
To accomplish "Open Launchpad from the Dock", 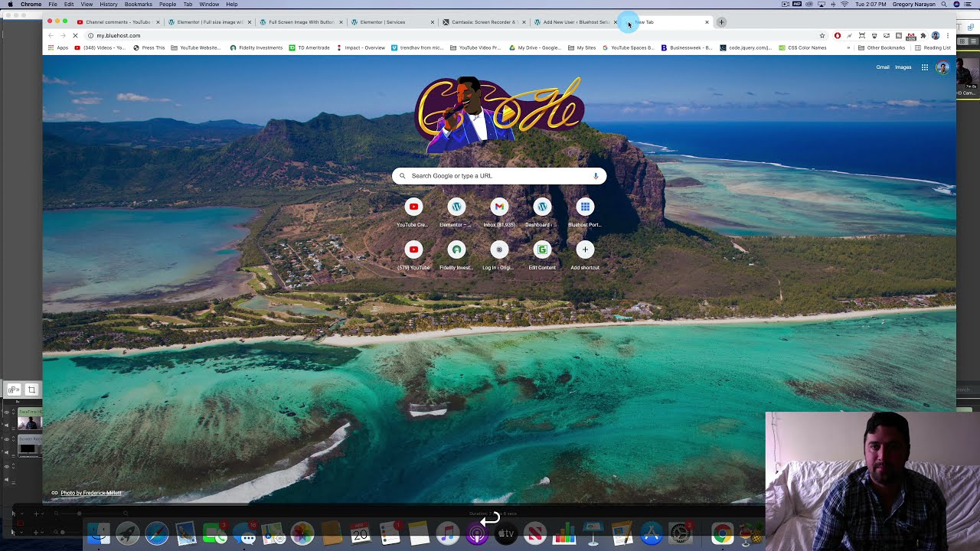I will [x=128, y=533].
